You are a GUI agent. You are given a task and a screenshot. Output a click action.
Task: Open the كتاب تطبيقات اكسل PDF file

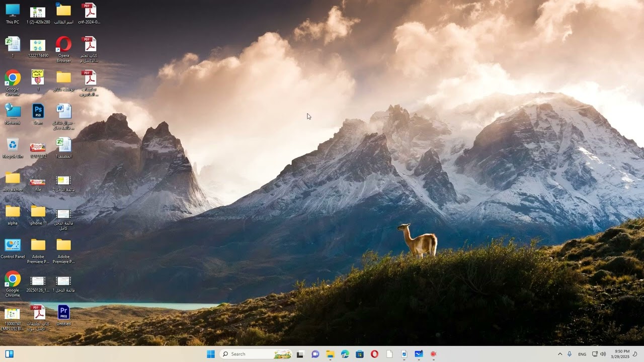pos(38,318)
